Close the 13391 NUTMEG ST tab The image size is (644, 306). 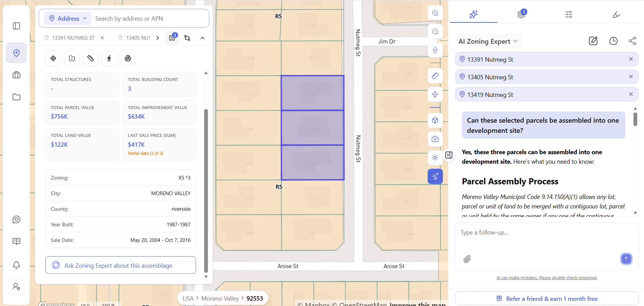(102, 38)
